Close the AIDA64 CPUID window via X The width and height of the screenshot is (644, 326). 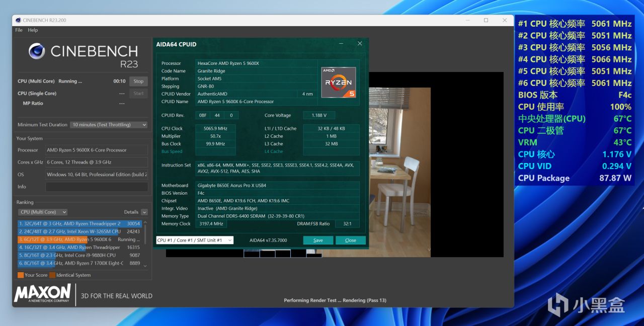pyautogui.click(x=360, y=44)
